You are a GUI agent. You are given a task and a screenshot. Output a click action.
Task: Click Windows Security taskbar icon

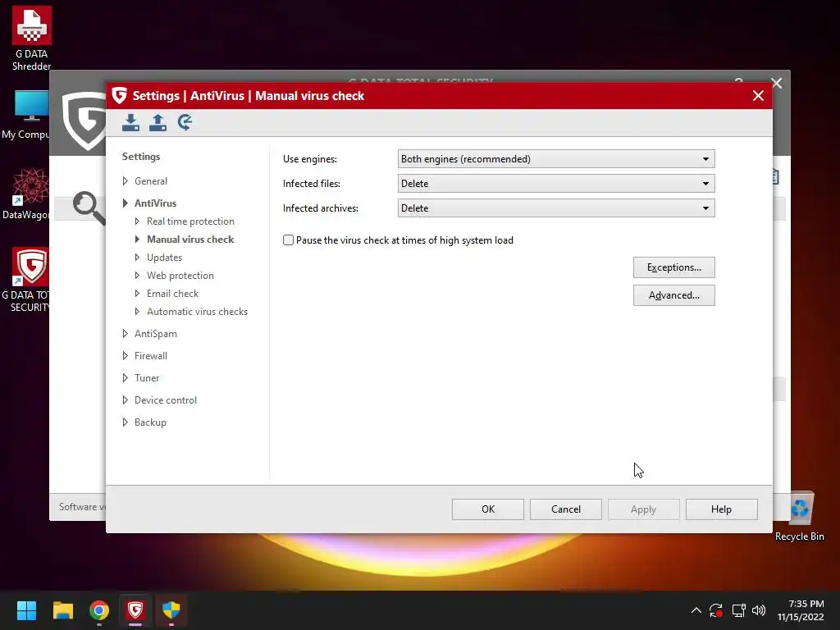coord(171,610)
